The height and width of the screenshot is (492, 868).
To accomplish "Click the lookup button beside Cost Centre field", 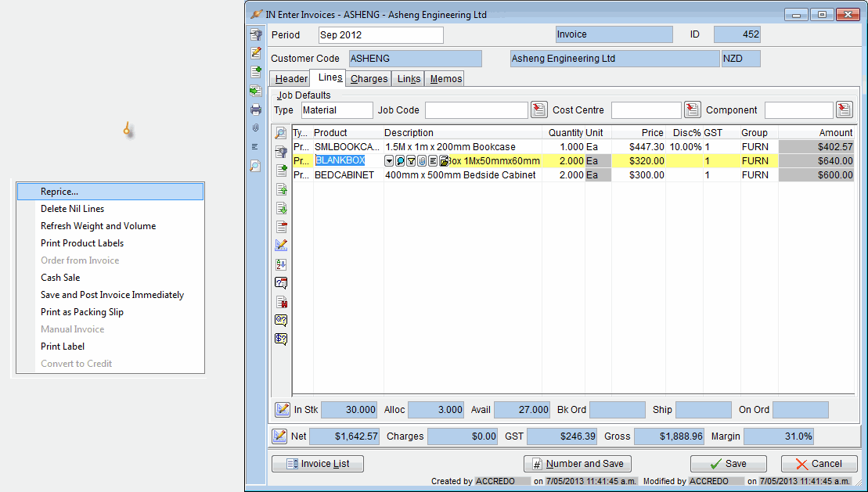I will pos(692,110).
